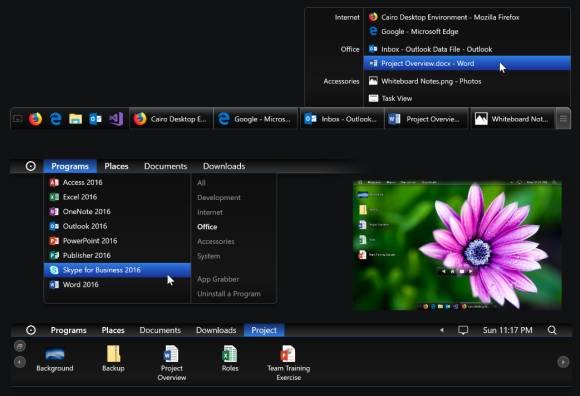
Task: Open Task View from task list
Action: click(x=467, y=98)
